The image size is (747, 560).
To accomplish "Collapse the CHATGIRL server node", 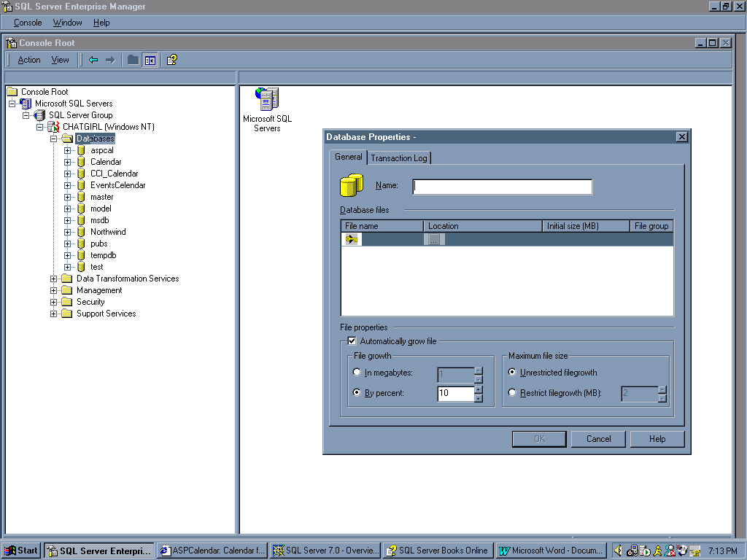I will 39,127.
